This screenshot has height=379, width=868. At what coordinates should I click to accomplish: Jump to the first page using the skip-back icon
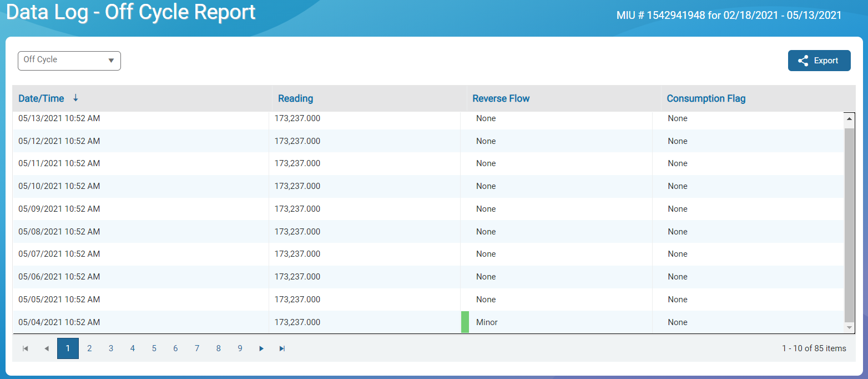24,348
